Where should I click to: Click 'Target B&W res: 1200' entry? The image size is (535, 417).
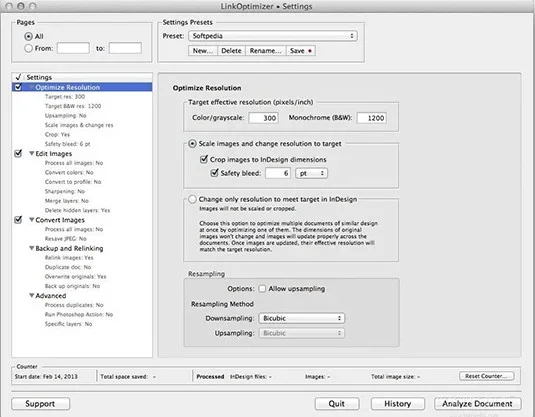(x=73, y=106)
